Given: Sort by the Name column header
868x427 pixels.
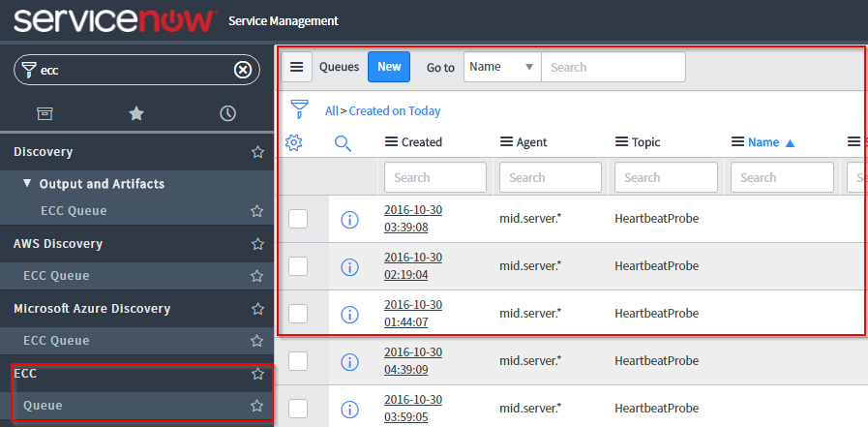Looking at the screenshot, I should pyautogui.click(x=763, y=142).
